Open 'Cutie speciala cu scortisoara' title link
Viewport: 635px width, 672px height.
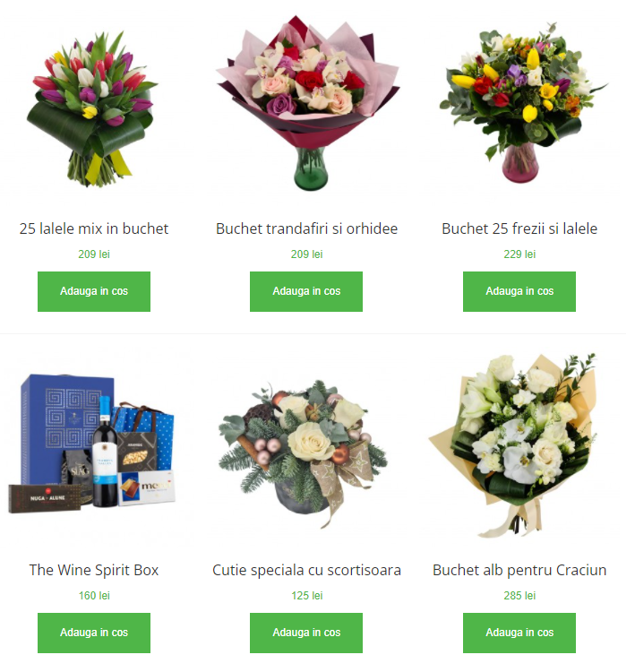307,571
